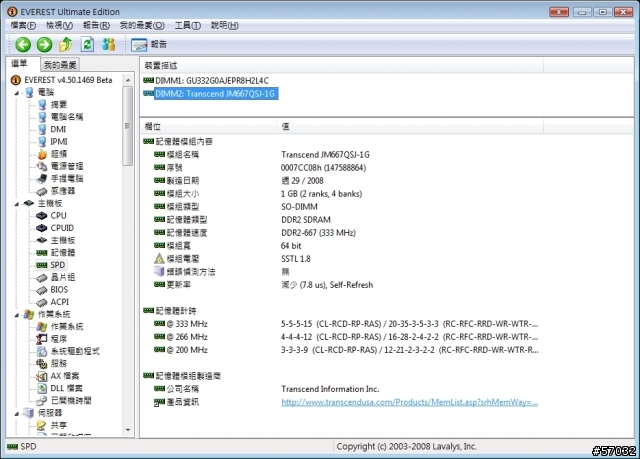
Task: Collapse the 主機板 tree node
Action: pyautogui.click(x=17, y=204)
